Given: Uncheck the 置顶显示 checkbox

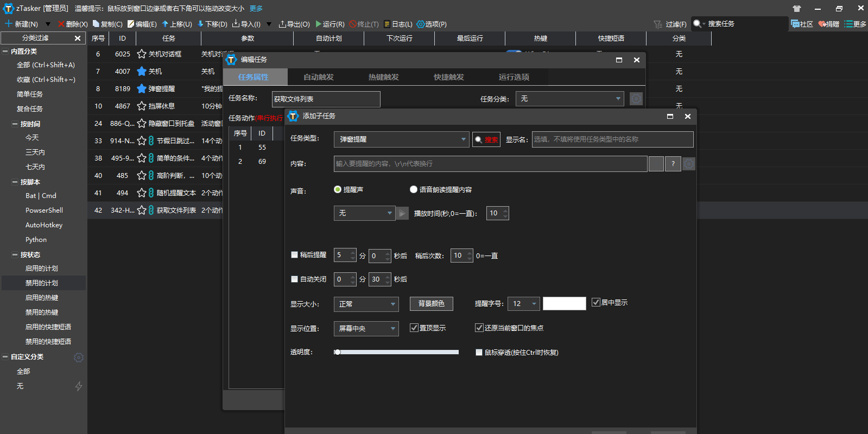Looking at the screenshot, I should tap(414, 328).
